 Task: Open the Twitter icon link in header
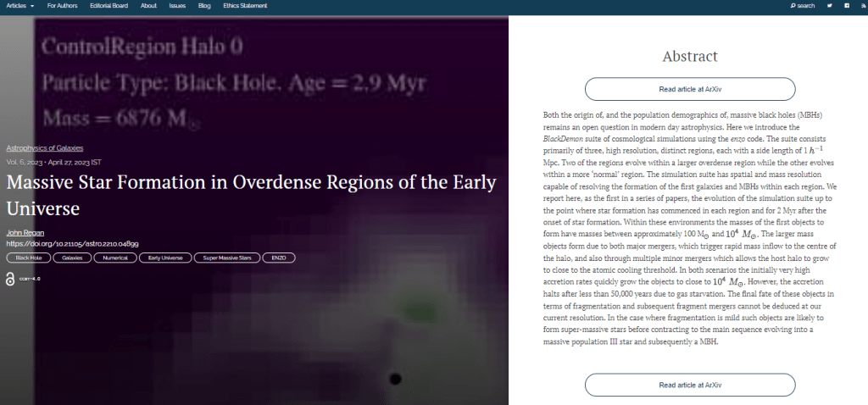[829, 6]
